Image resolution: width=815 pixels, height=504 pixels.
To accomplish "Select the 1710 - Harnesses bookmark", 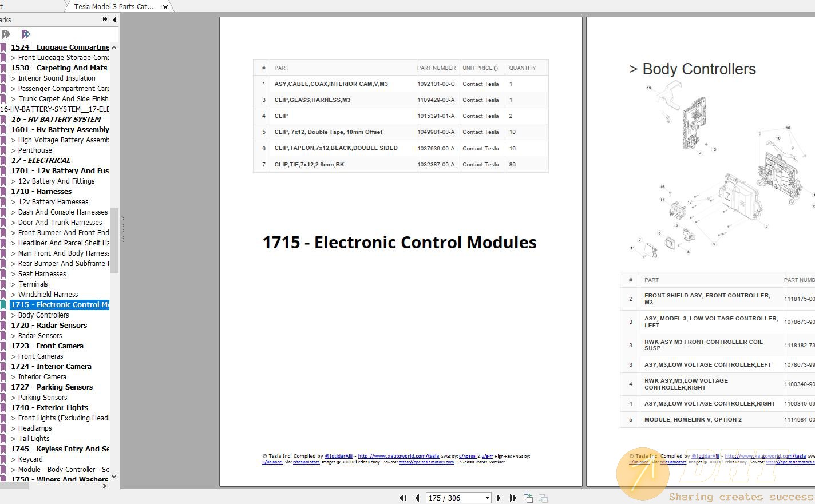I will pyautogui.click(x=41, y=192).
